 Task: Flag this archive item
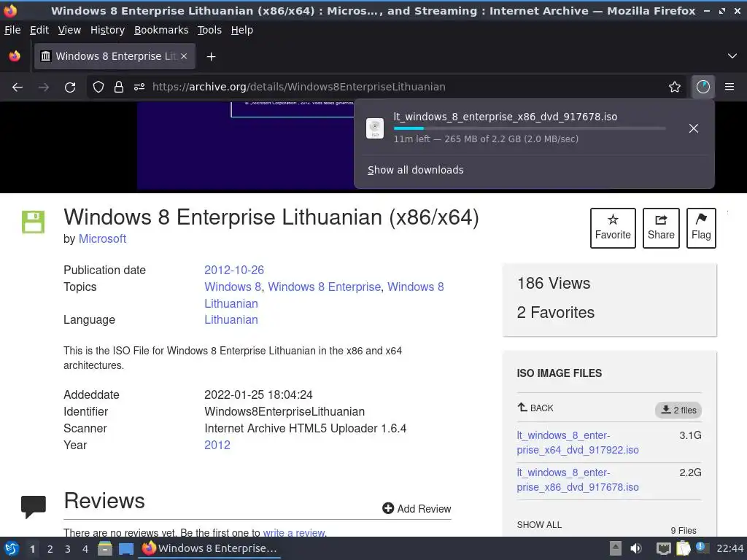coord(701,228)
